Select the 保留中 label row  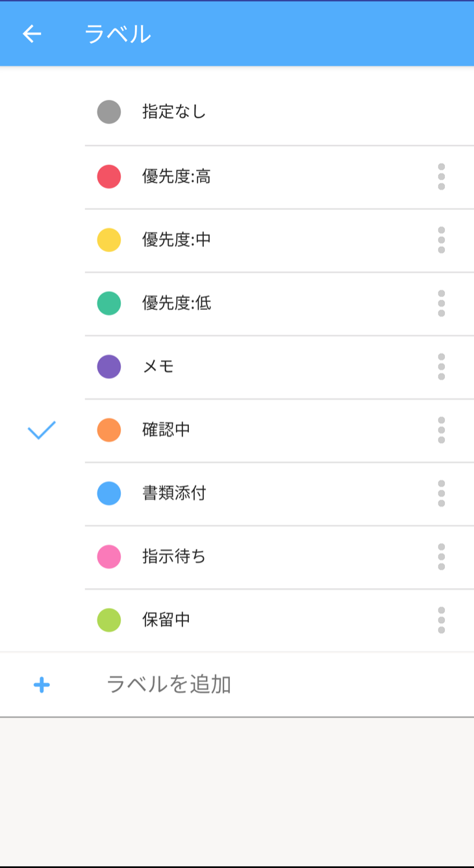pyautogui.click(x=166, y=620)
